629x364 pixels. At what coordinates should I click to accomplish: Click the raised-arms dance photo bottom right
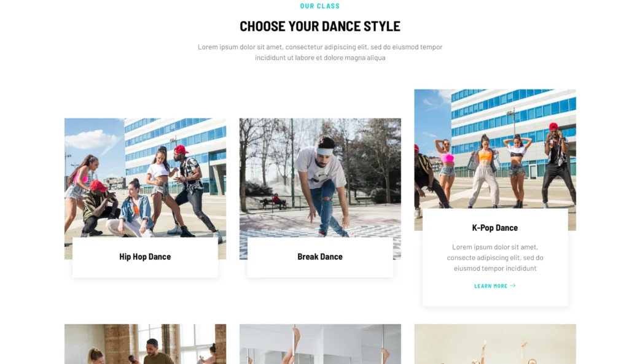pyautogui.click(x=495, y=344)
